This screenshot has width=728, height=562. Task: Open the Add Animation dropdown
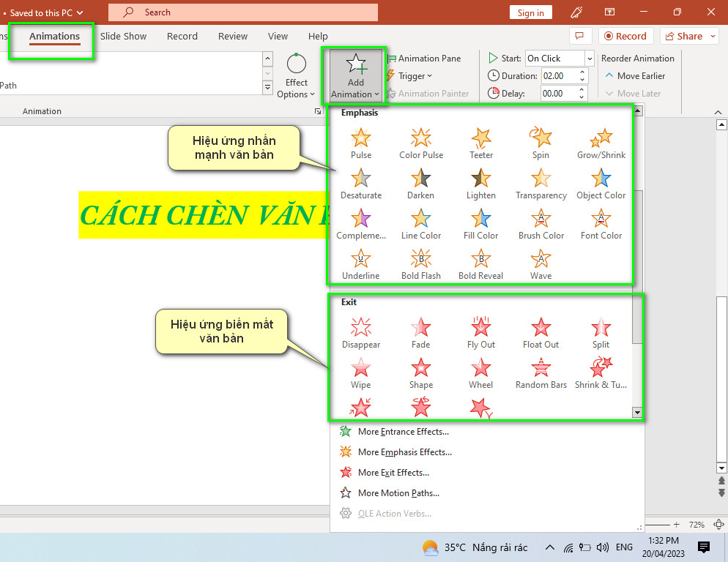(356, 75)
